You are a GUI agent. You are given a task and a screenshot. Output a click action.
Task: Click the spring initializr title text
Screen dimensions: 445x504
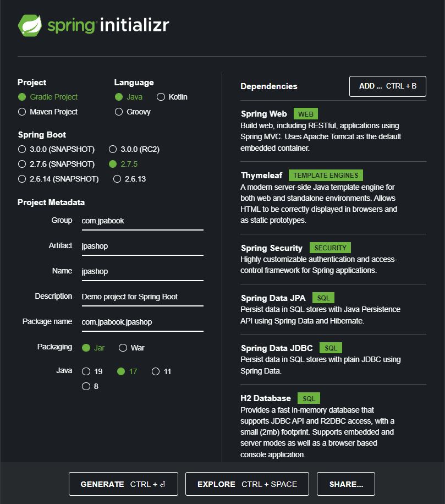click(x=108, y=25)
